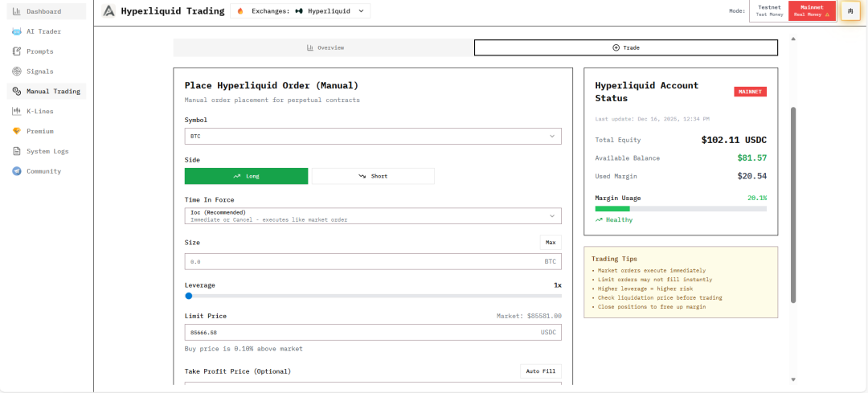Click Auto Fill for take profit
Viewport: 868px width, 393px height.
point(540,371)
